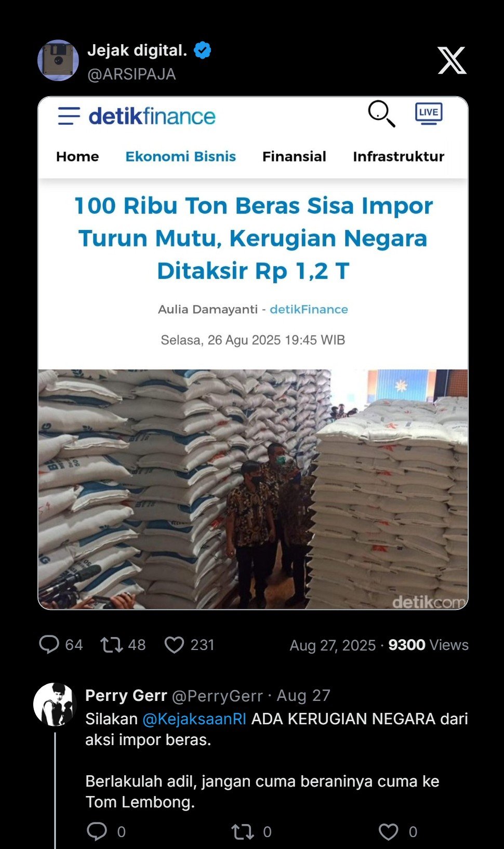Retweet the post with 48 retweets
The image size is (504, 849).
pos(111,645)
